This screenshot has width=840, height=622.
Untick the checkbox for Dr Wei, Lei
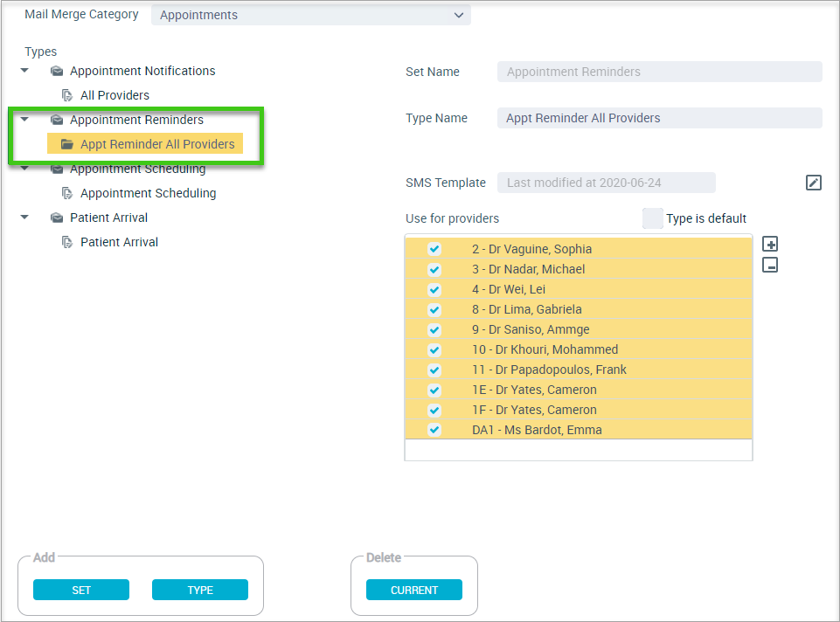click(434, 289)
